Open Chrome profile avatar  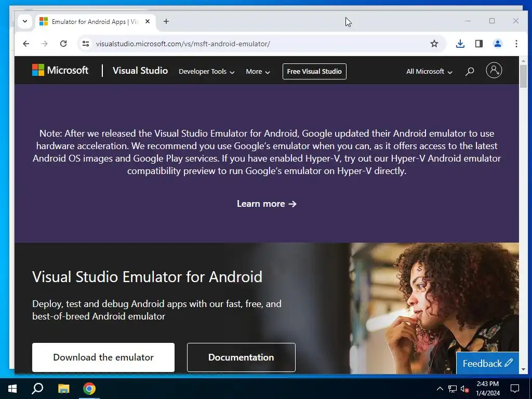click(x=497, y=44)
